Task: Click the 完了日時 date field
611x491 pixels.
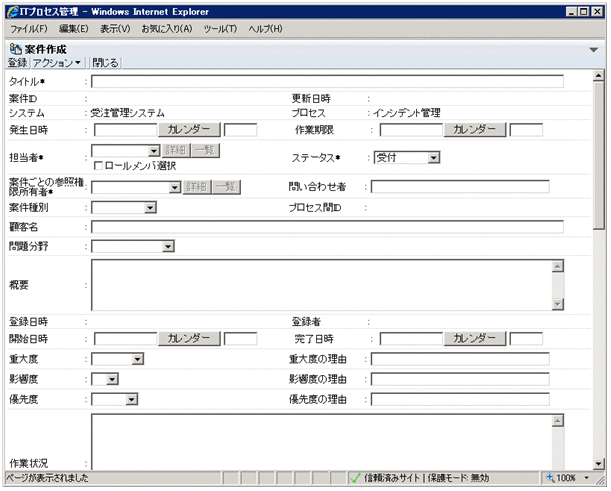Action: (x=411, y=339)
